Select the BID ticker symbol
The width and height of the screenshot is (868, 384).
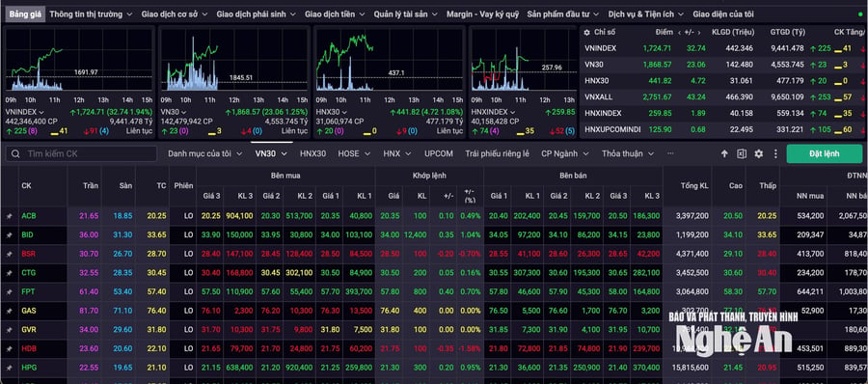(x=27, y=235)
